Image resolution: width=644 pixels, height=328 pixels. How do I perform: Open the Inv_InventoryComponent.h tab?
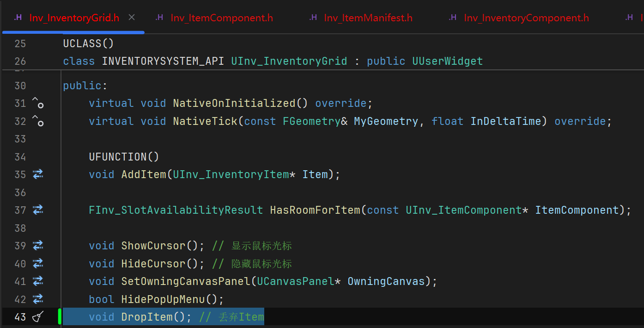coord(526,18)
